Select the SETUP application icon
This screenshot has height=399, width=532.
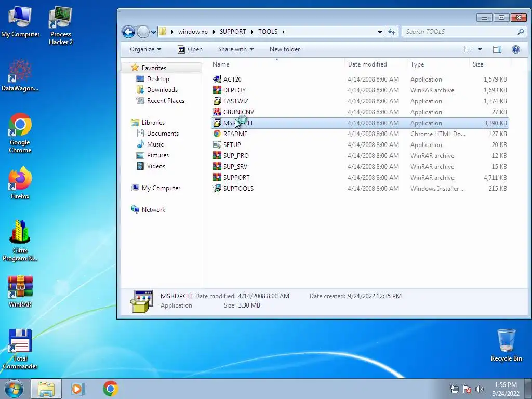click(217, 144)
